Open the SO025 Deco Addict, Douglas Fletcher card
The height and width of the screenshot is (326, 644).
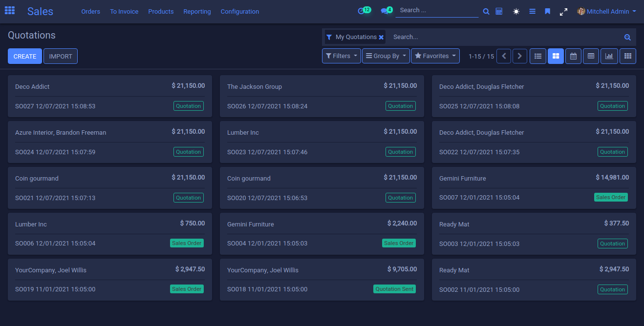[534, 96]
